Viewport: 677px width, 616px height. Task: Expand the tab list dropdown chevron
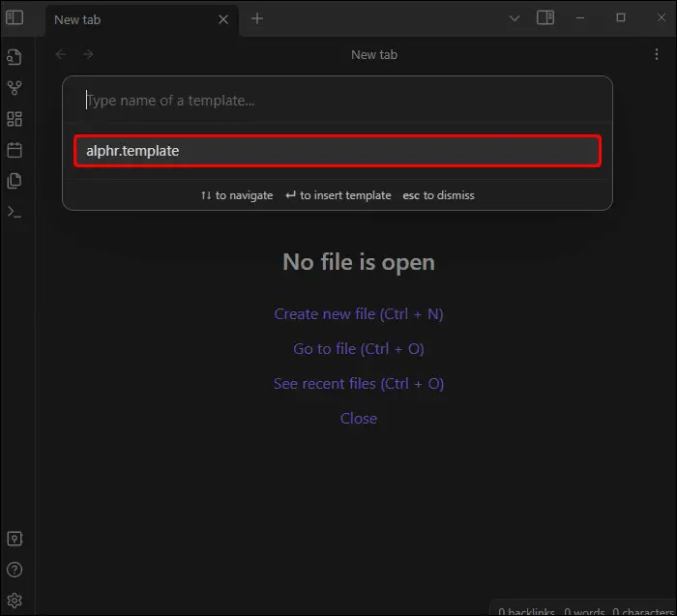pyautogui.click(x=515, y=18)
